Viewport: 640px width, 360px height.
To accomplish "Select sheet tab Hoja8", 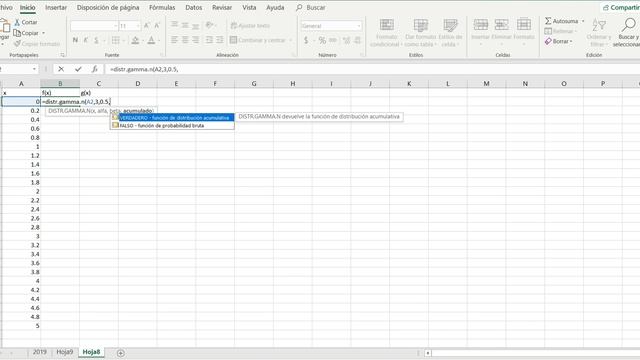I will pyautogui.click(x=91, y=352).
